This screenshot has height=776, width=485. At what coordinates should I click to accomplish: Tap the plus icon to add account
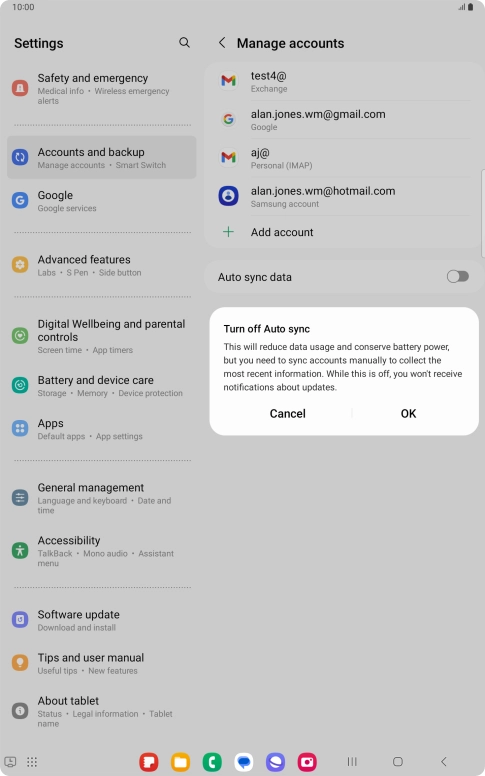(228, 232)
